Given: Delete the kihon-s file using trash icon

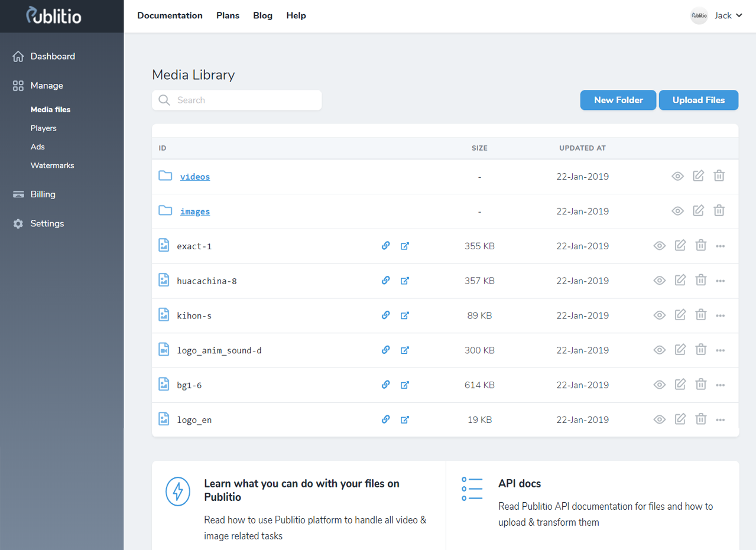Looking at the screenshot, I should tap(700, 315).
